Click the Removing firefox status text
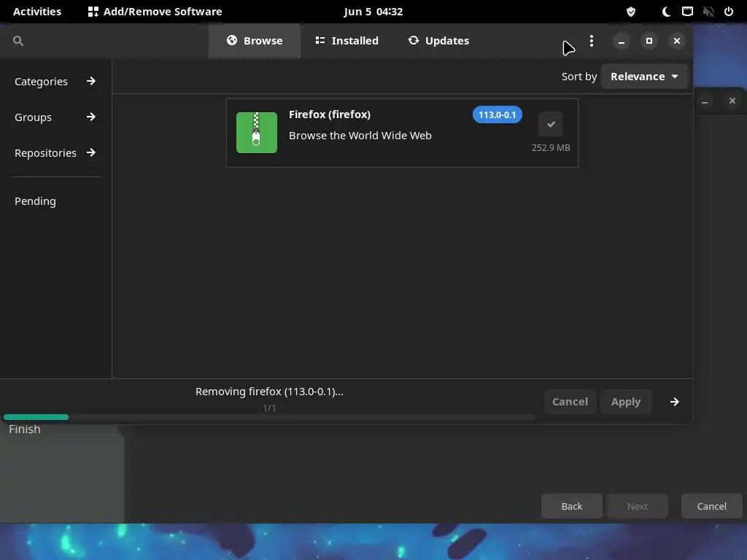Viewport: 747px width, 560px height. tap(269, 392)
